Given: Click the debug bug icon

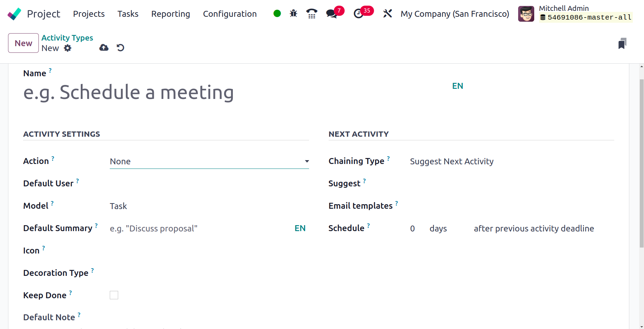Looking at the screenshot, I should point(293,14).
